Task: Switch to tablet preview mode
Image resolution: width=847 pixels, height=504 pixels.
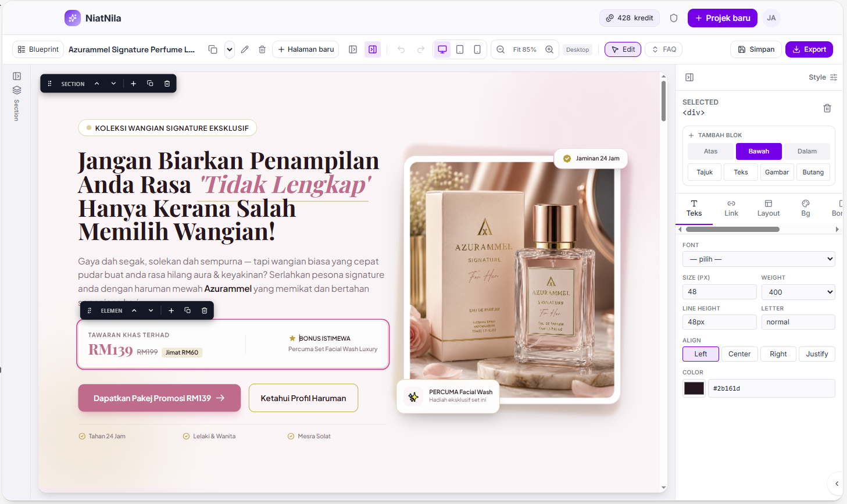Action: pos(460,49)
